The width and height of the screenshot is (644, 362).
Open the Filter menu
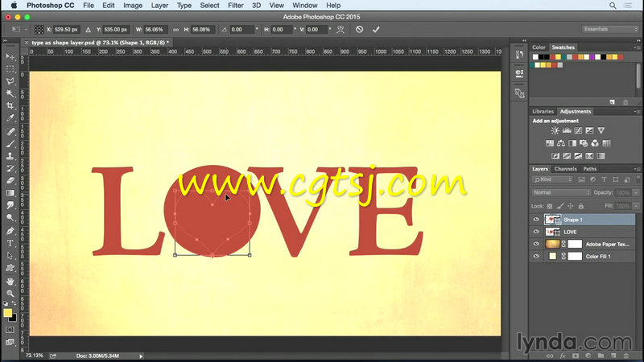pos(235,6)
